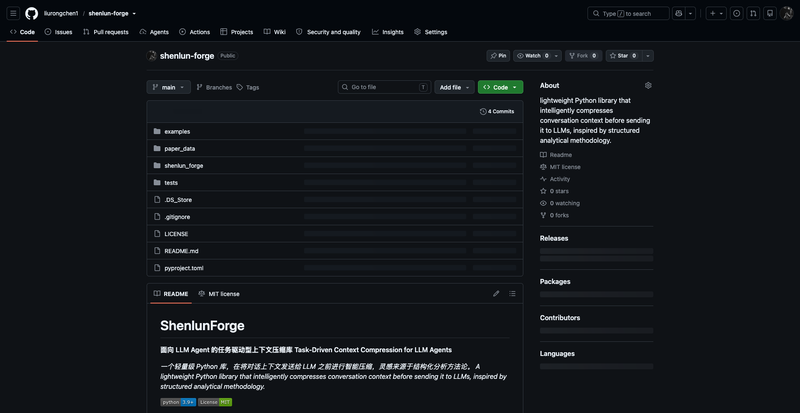Screen dimensions: 800x413
Task: Open the Readme link in About
Action: pos(556,155)
